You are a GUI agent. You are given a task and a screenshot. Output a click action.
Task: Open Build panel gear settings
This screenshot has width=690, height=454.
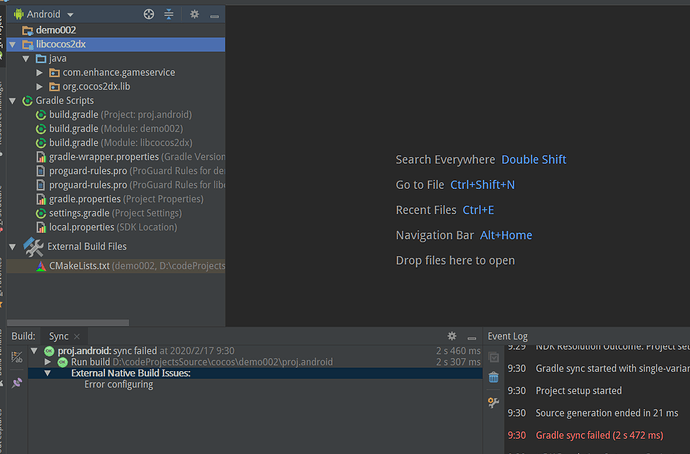click(x=452, y=336)
